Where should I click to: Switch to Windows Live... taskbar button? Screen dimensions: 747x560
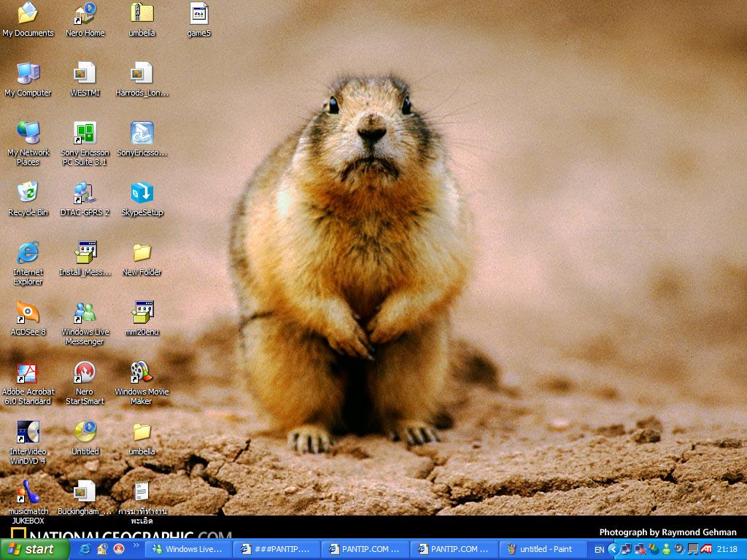pyautogui.click(x=188, y=550)
